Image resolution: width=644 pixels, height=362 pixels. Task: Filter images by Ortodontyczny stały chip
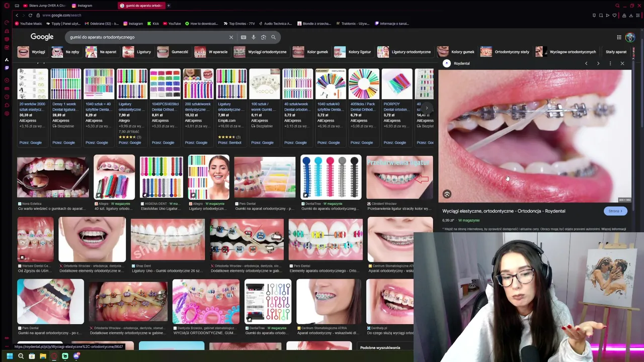point(505,52)
